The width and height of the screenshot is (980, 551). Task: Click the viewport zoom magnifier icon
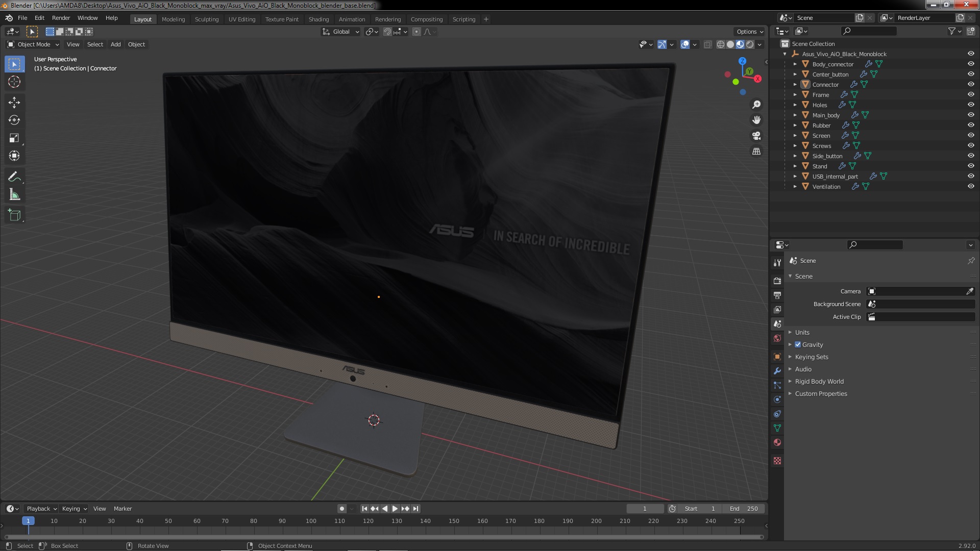pos(756,105)
